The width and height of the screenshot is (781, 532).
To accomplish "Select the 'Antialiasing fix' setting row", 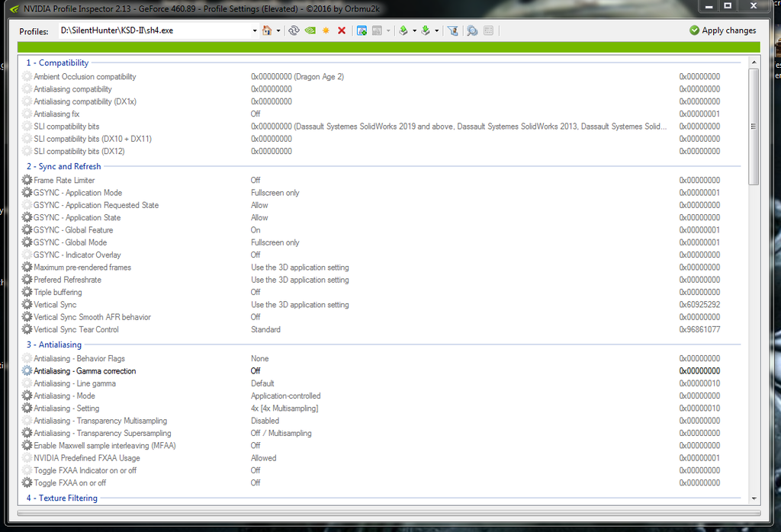I will tap(56, 114).
